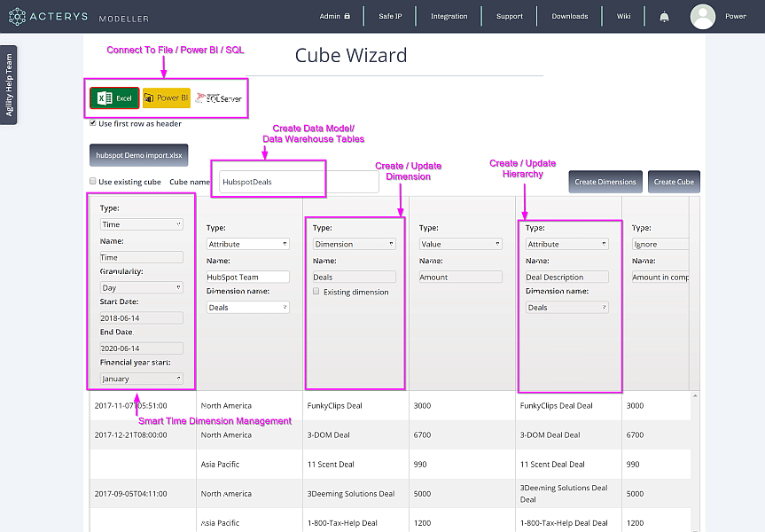Open the Support menu item
The height and width of the screenshot is (532, 765).
pos(510,16)
